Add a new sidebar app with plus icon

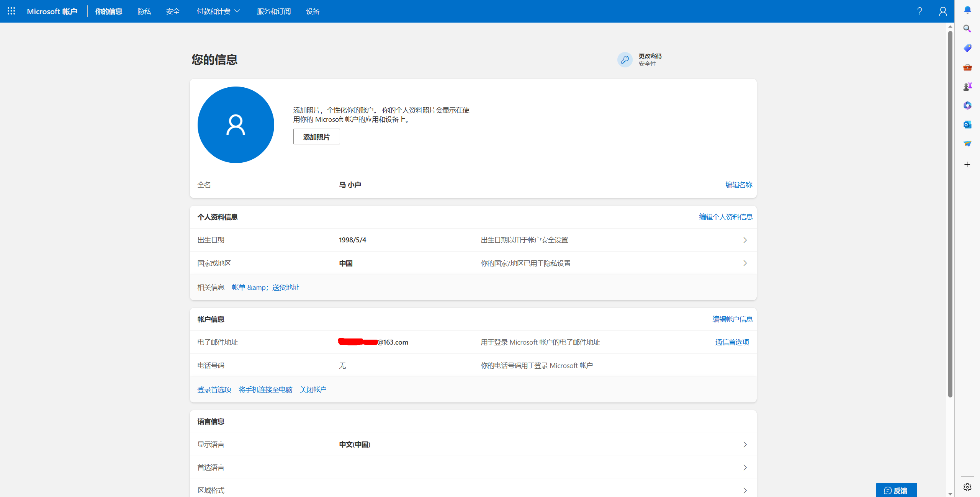(x=967, y=165)
